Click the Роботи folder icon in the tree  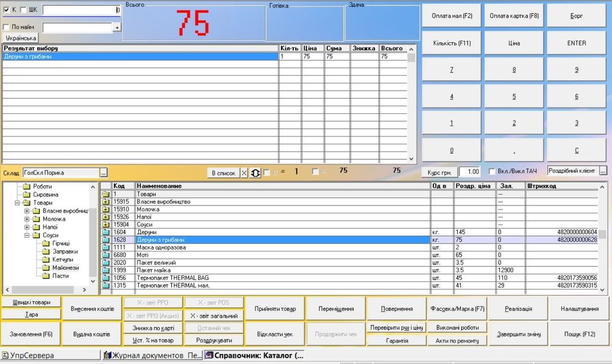[x=26, y=186]
